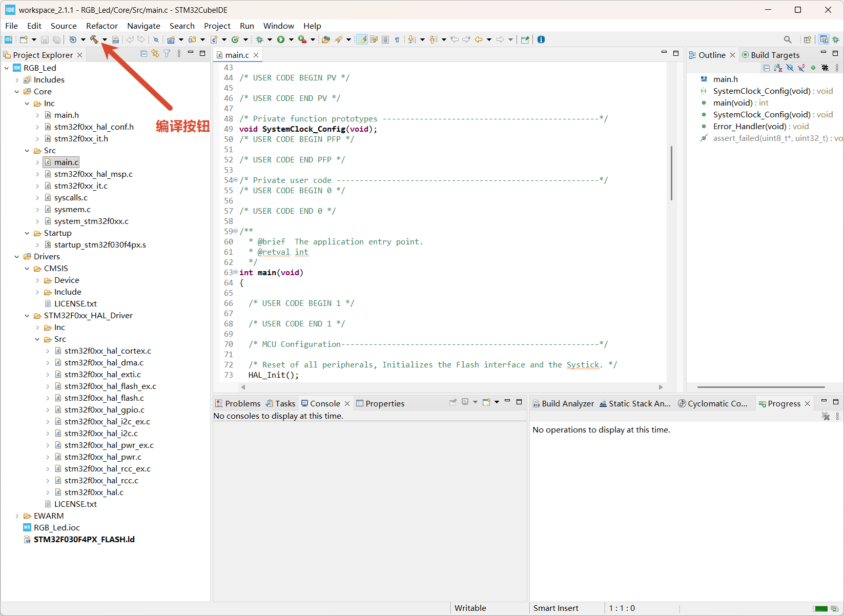Open the Project menu
Screen dimensions: 844x616
click(217, 26)
